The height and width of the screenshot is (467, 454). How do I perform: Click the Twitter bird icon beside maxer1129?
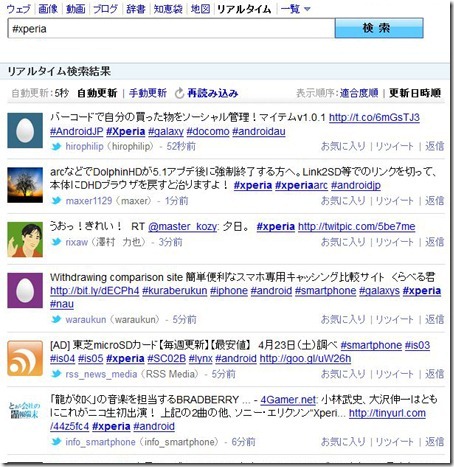pyautogui.click(x=56, y=201)
